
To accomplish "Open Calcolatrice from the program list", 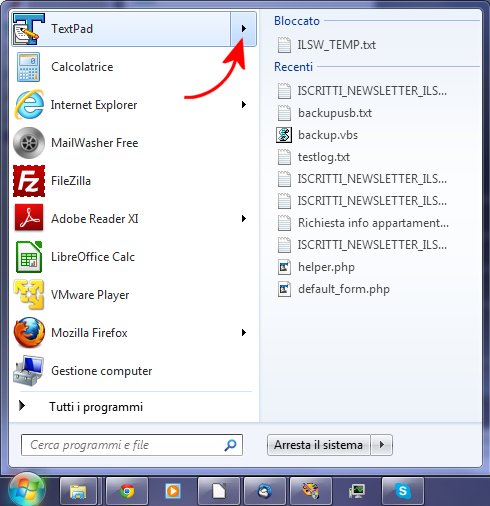I will pos(133,67).
